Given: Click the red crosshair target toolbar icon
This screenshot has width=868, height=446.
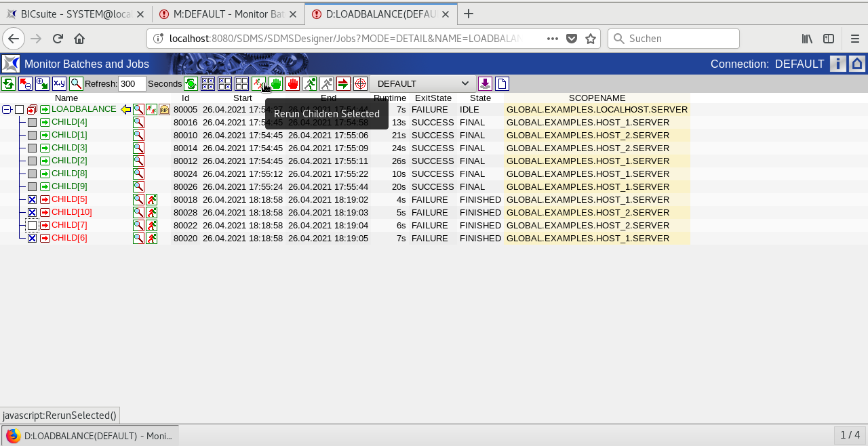Looking at the screenshot, I should point(360,83).
